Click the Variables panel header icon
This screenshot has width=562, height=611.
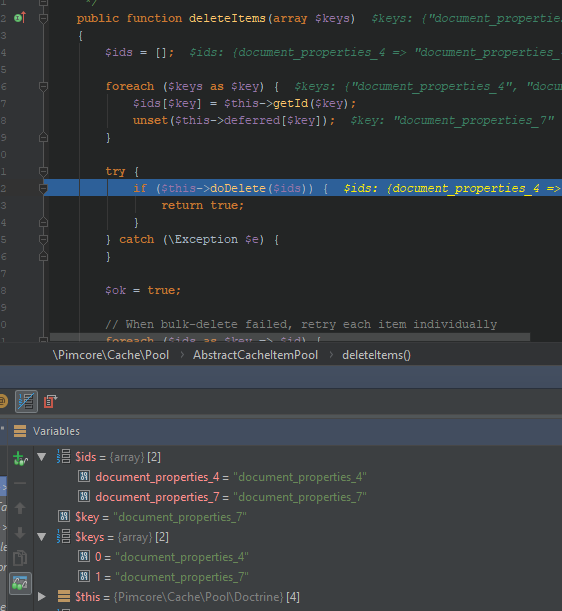20,431
